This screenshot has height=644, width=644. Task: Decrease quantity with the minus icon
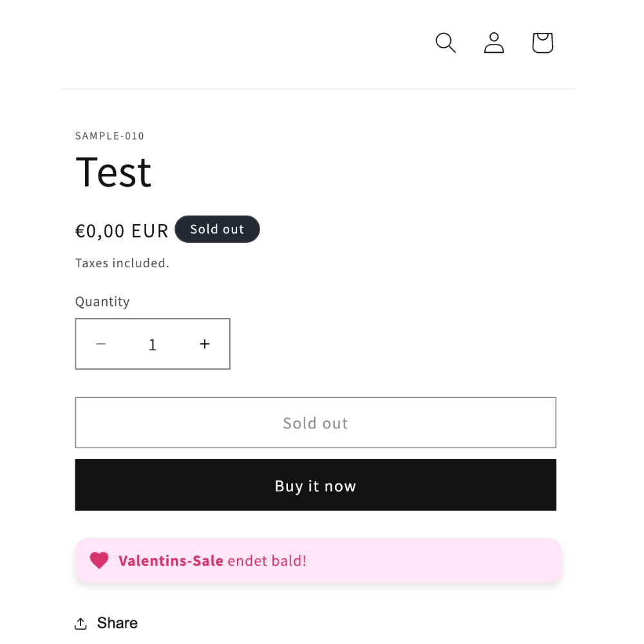click(101, 344)
